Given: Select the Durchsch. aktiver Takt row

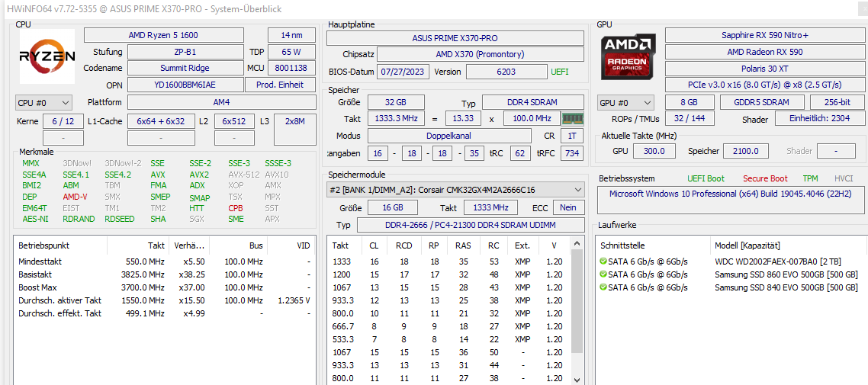Looking at the screenshot, I should click(165, 300).
